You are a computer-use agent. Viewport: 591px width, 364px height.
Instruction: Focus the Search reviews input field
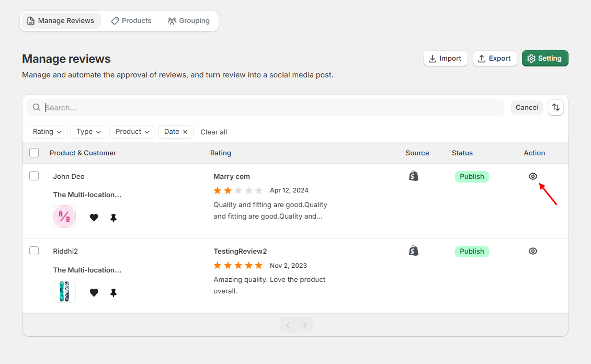click(272, 108)
